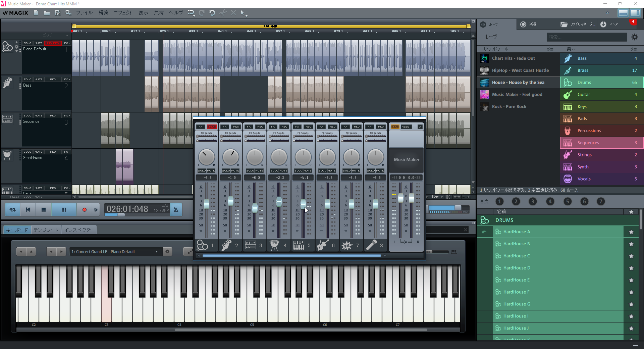The width and height of the screenshot is (644, 349).
Task: Open project with the folder icon
Action: click(x=47, y=13)
